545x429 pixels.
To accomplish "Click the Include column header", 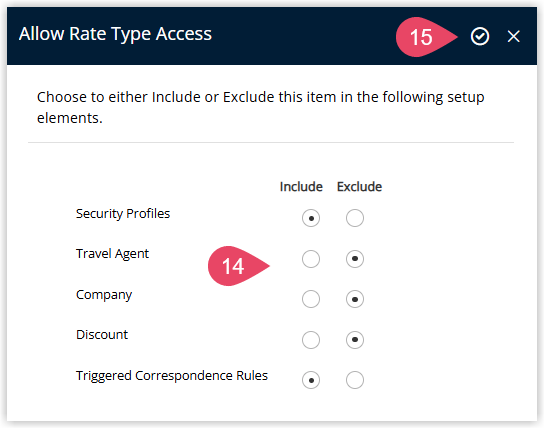I will point(301,187).
